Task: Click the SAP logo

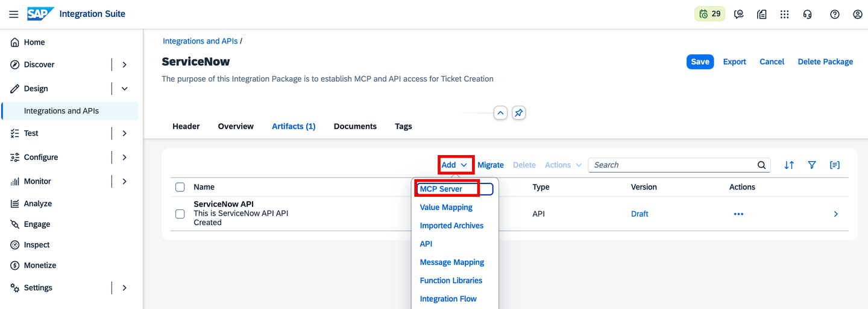Action: click(40, 14)
